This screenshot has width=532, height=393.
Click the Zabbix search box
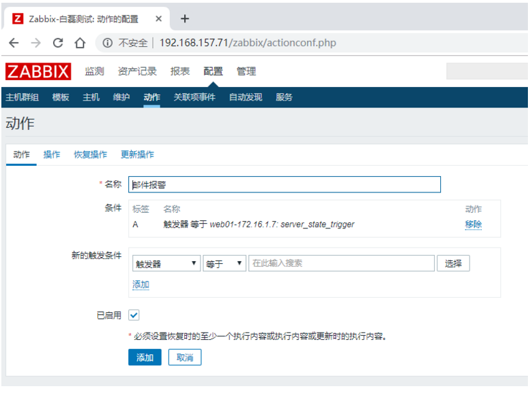pos(487,71)
